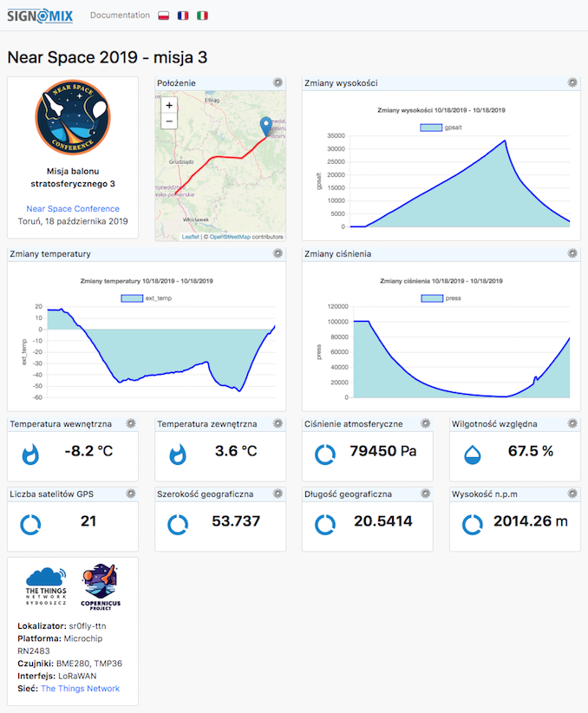Click the latitude value 53.737
Viewport: 588px width, 713px height.
[x=236, y=521]
